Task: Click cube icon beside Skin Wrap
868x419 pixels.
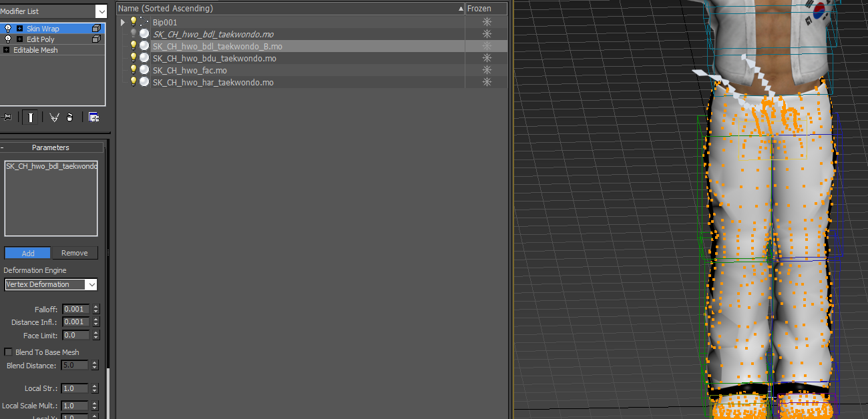Action: tap(96, 29)
